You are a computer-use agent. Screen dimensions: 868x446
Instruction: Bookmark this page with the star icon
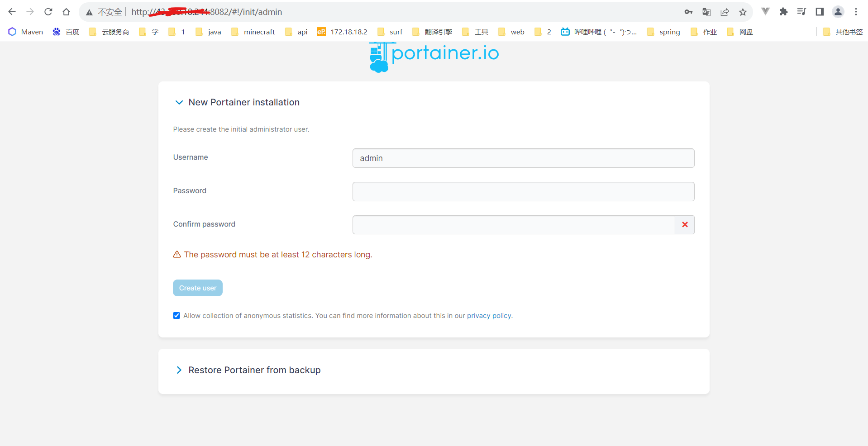point(743,12)
